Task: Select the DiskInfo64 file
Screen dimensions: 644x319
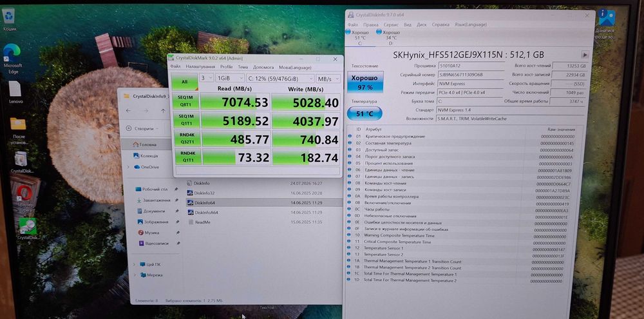Action: [x=263, y=202]
